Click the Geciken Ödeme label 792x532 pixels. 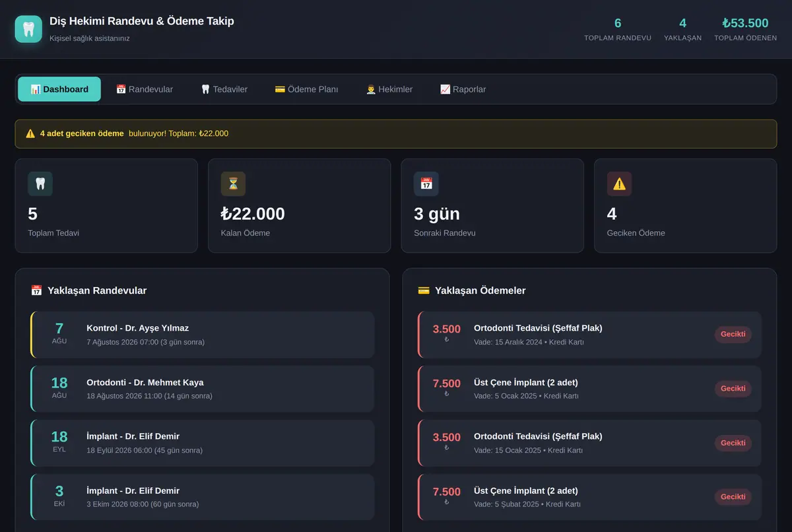tap(636, 233)
